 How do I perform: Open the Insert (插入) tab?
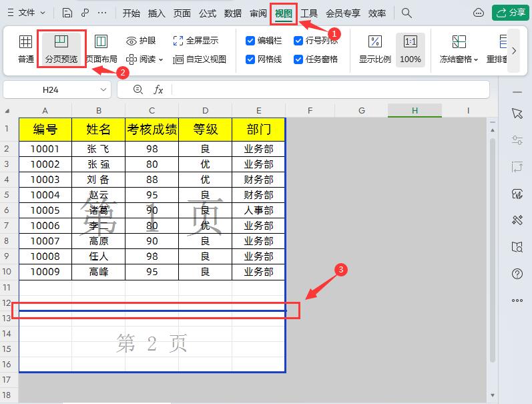click(156, 13)
